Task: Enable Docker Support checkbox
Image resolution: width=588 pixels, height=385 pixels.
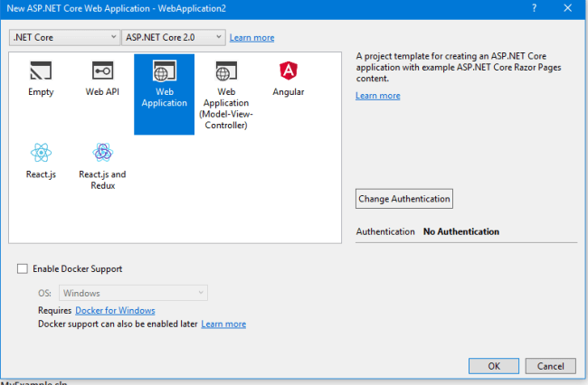Action: tap(23, 269)
